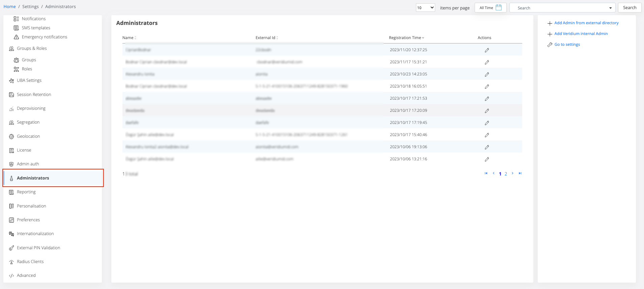Edit the admin registered 2023/10/23 14:23:05

(487, 74)
